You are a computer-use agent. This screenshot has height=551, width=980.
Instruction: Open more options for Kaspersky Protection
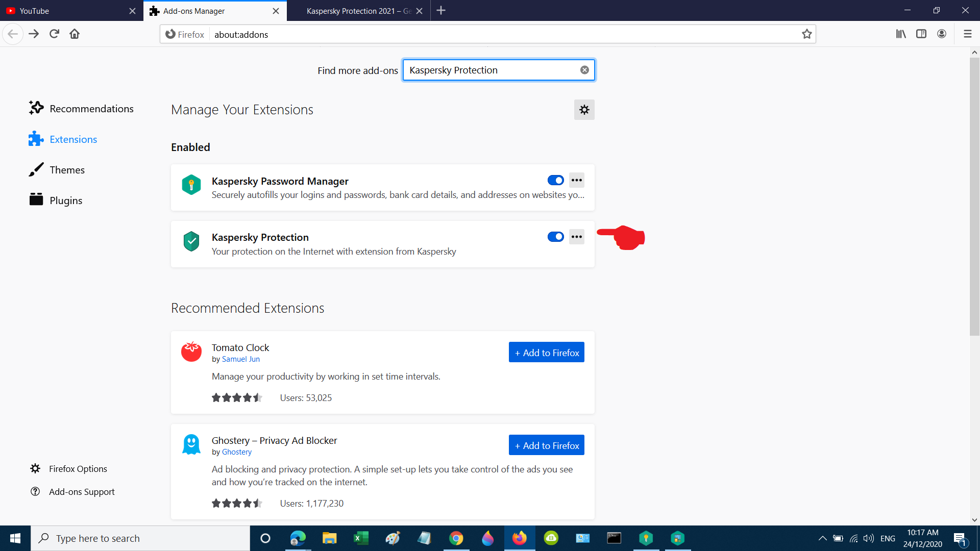[577, 237]
